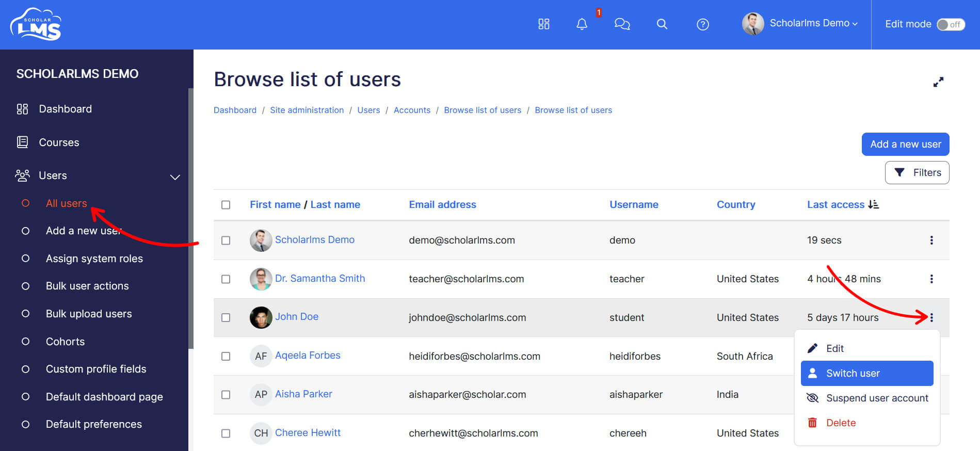Viewport: 980px width, 451px height.
Task: Open Cheree Hewitt profile link
Action: tap(308, 432)
